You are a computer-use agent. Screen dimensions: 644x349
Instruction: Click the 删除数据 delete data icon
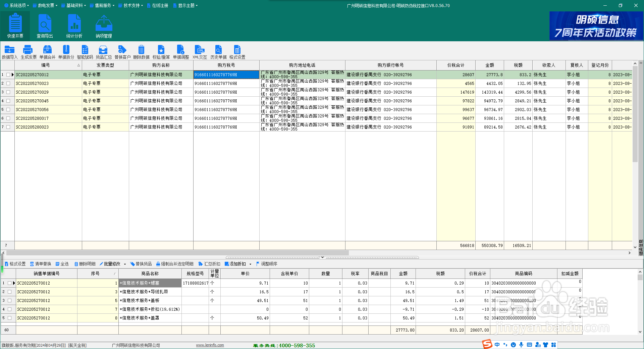(x=141, y=52)
